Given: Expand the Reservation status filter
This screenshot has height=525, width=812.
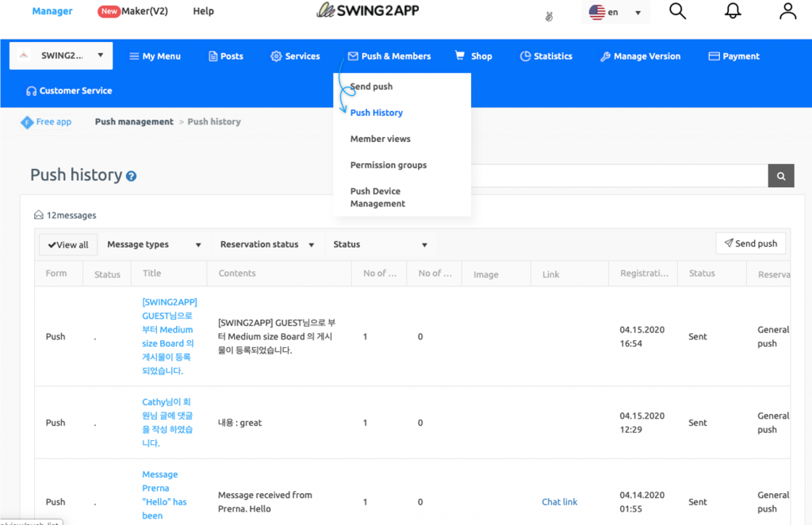Looking at the screenshot, I should (266, 244).
